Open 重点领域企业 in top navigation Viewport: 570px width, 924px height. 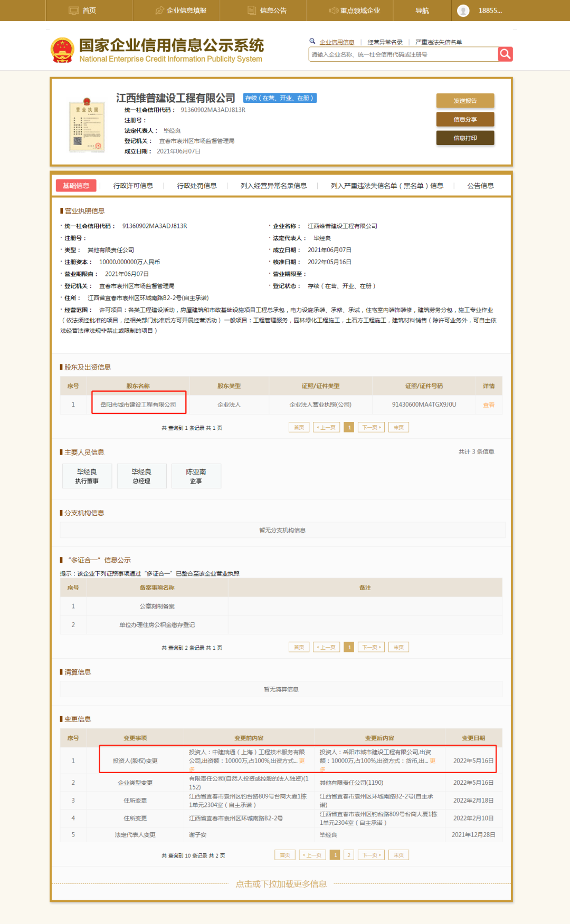pos(355,11)
